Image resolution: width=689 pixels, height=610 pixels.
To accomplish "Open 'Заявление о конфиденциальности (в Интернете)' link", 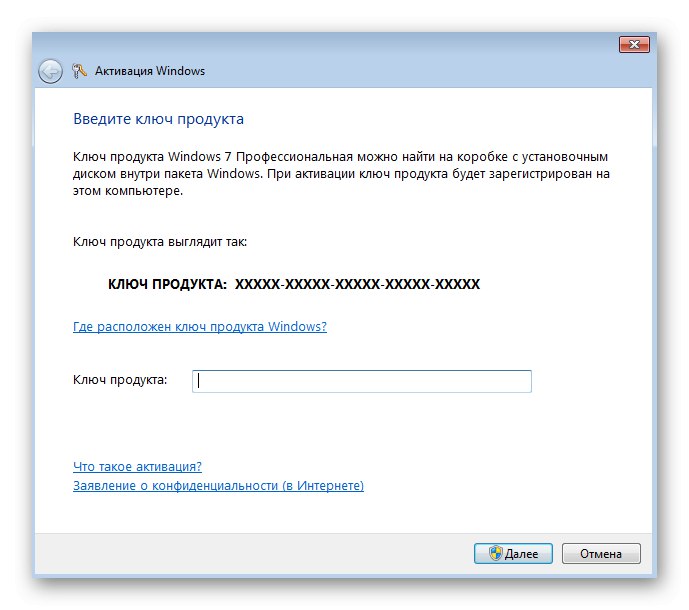I will pos(218,486).
